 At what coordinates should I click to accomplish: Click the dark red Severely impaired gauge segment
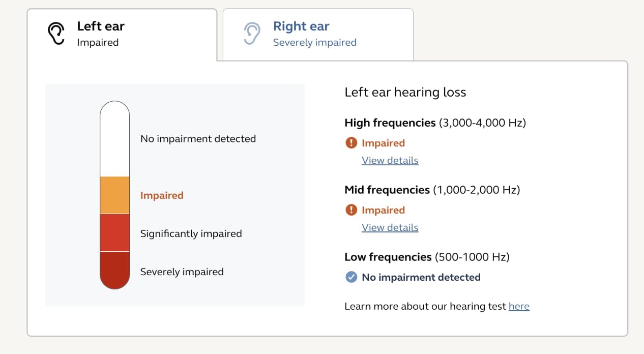pyautogui.click(x=114, y=270)
